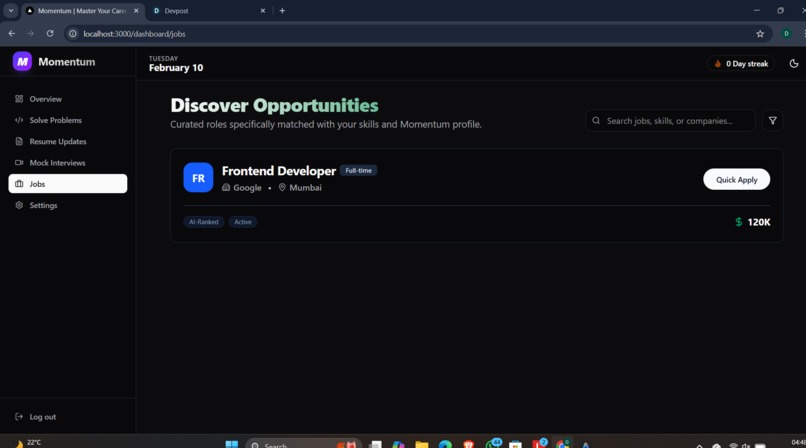Click the Active status tag
806x448 pixels.
click(x=243, y=222)
